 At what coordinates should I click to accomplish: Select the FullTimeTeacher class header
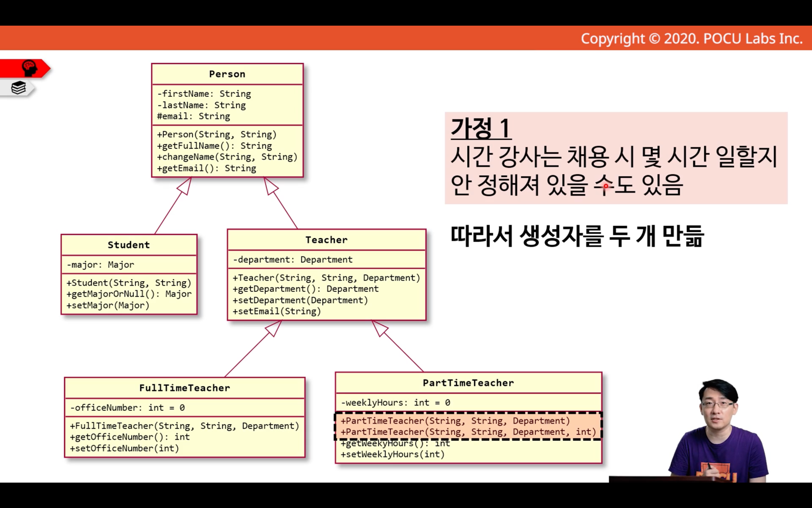coord(185,388)
